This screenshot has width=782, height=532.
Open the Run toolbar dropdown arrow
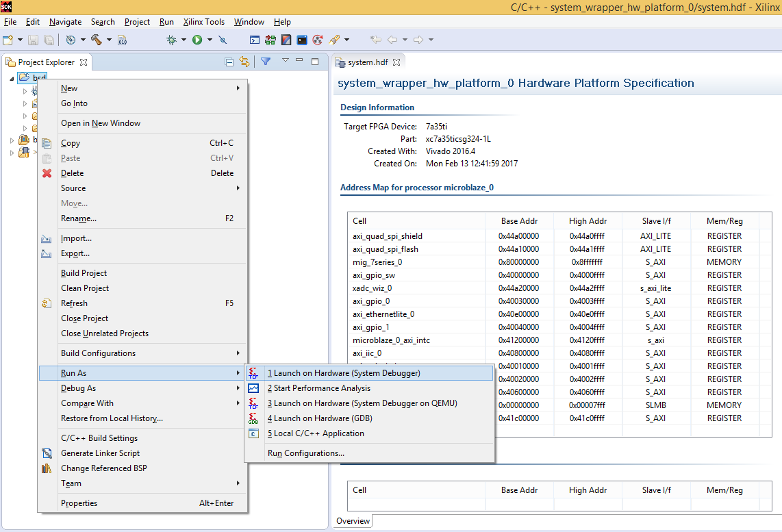tap(210, 40)
